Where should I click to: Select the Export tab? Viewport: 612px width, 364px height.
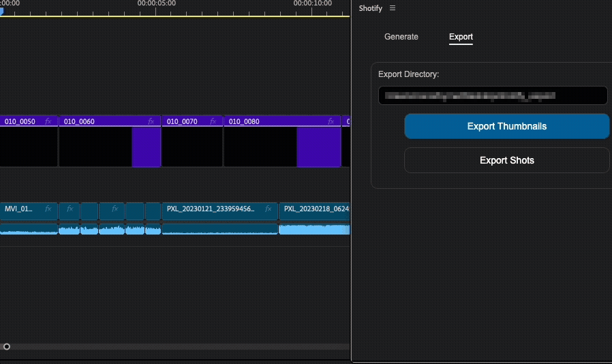pos(461,37)
